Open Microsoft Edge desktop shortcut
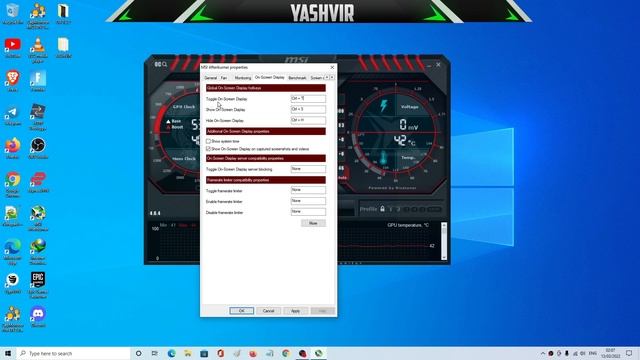 point(13,252)
